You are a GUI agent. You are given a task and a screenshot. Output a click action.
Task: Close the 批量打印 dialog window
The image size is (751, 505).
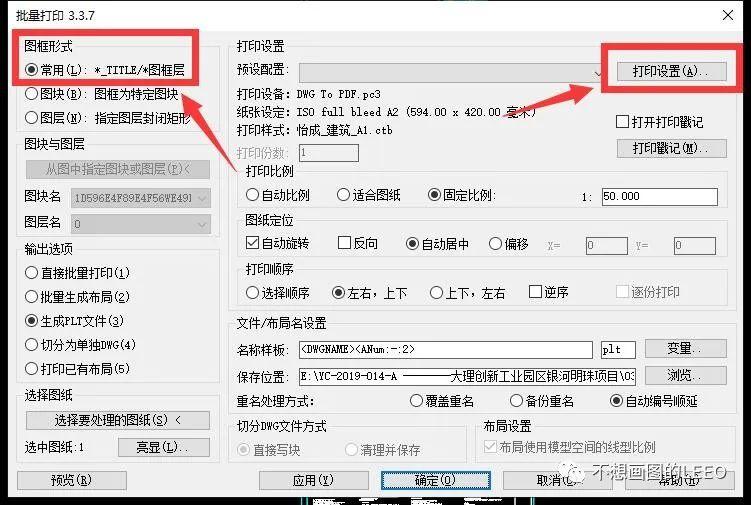click(728, 15)
